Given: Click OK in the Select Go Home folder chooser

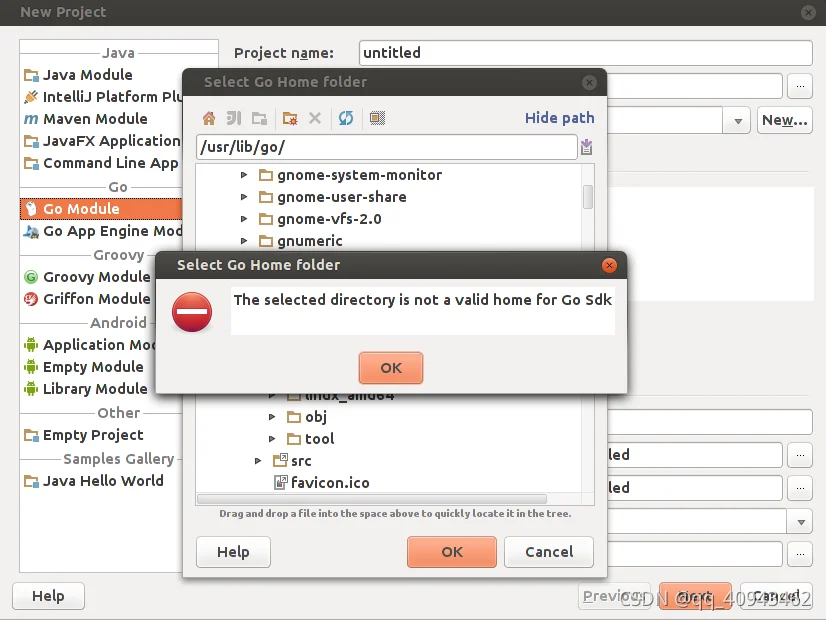Looking at the screenshot, I should tap(452, 552).
